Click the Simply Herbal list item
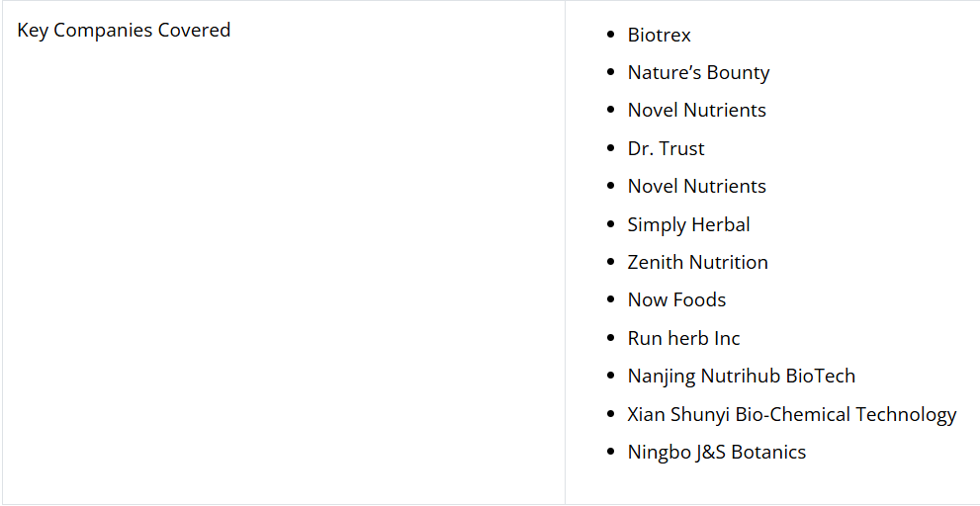The width and height of the screenshot is (980, 506). (x=688, y=225)
